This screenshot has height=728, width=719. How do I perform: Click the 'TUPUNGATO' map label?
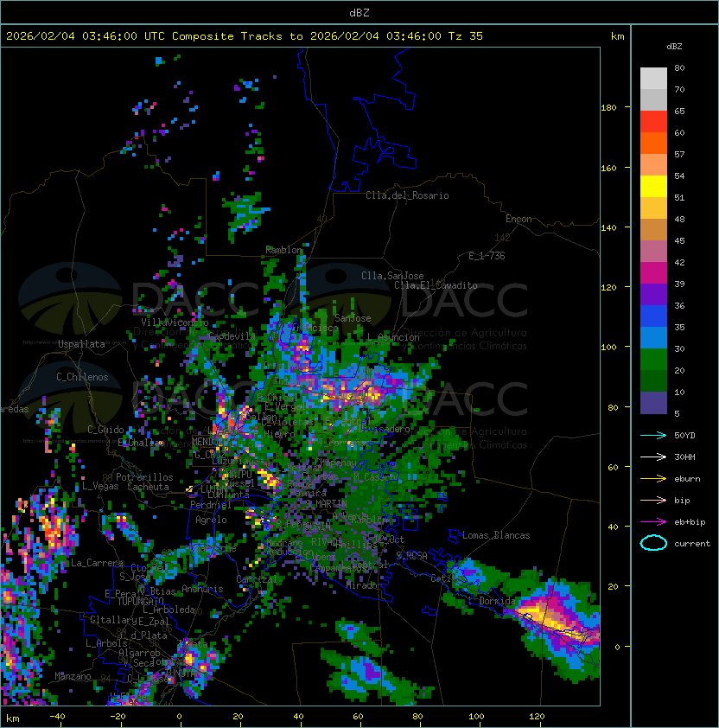[x=140, y=601]
